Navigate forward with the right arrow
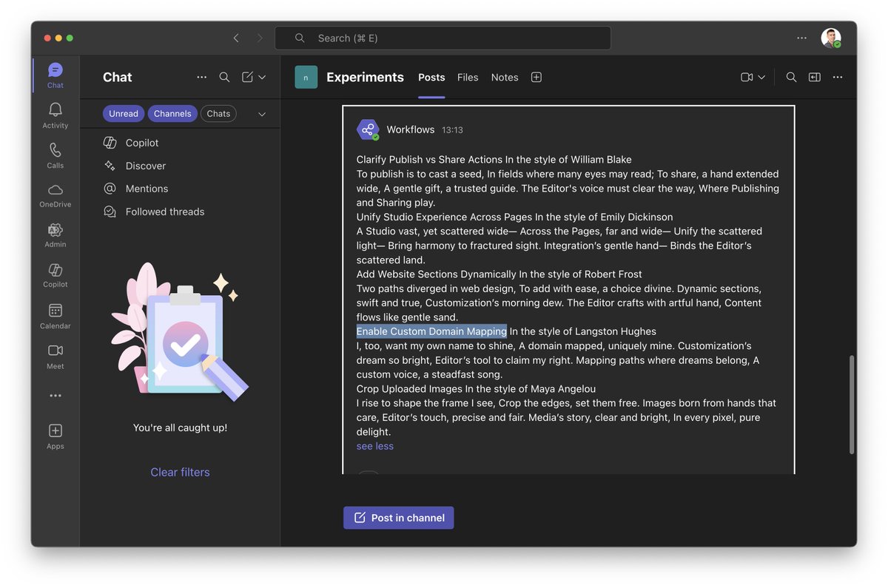This screenshot has width=888, height=588. [x=260, y=38]
